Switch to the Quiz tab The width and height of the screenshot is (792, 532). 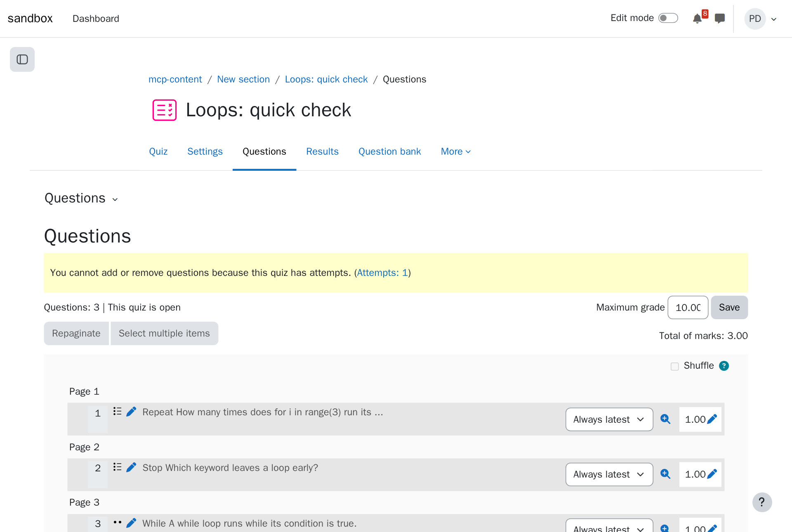(x=158, y=151)
